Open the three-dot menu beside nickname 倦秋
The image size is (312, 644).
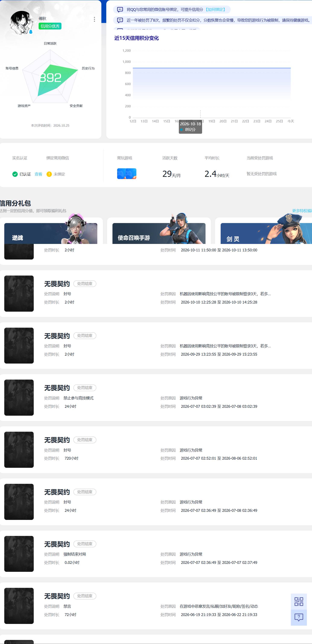point(94,19)
